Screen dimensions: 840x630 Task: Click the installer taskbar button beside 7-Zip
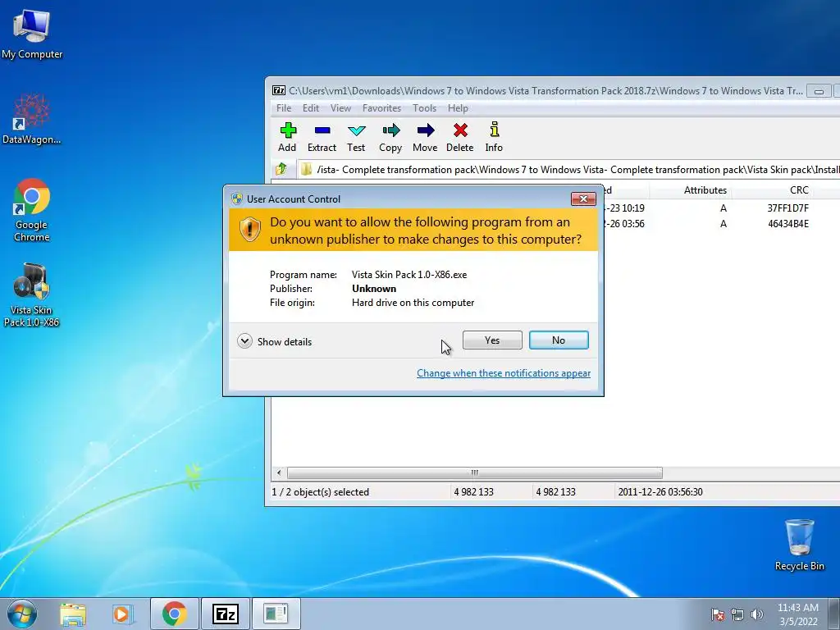[x=276, y=614]
